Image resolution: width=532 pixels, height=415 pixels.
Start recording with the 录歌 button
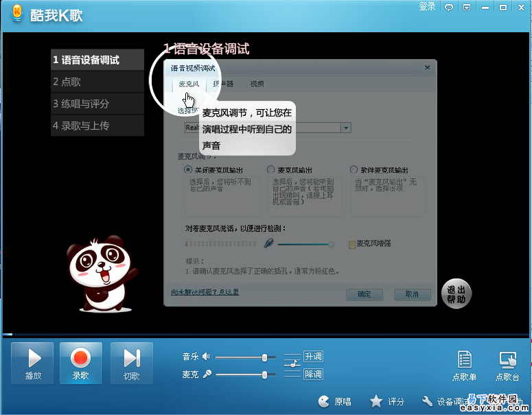point(81,363)
